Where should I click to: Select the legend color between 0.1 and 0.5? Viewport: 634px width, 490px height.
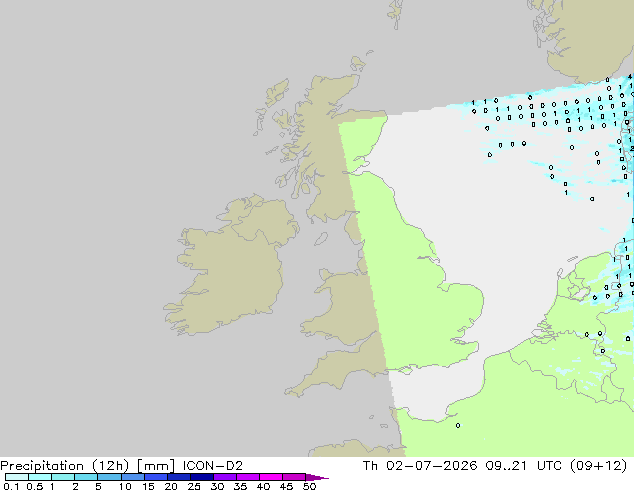[17, 477]
